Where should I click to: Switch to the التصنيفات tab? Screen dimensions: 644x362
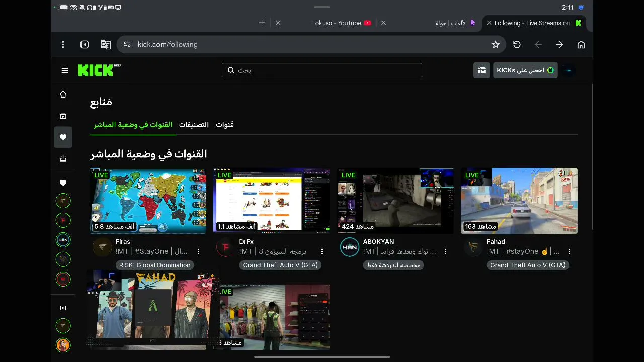click(194, 125)
